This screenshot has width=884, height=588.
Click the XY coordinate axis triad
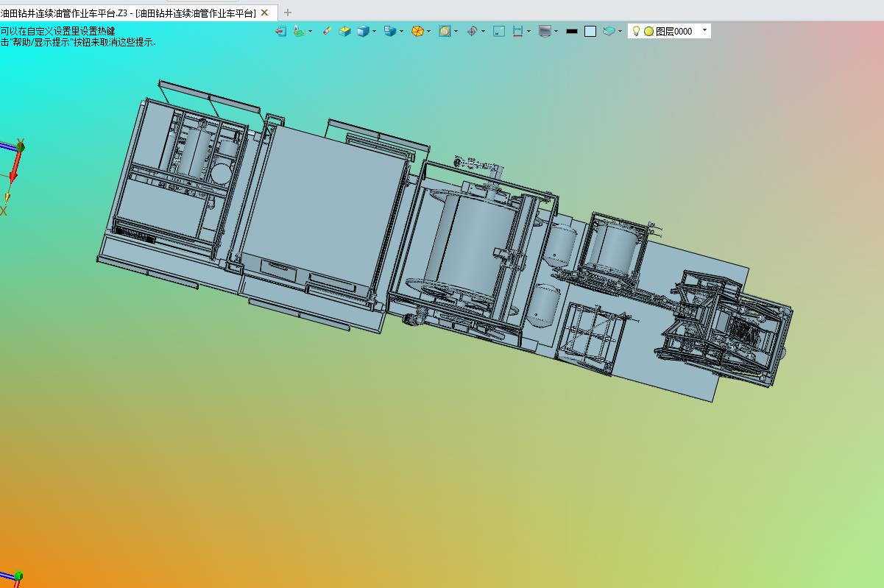(x=12, y=177)
